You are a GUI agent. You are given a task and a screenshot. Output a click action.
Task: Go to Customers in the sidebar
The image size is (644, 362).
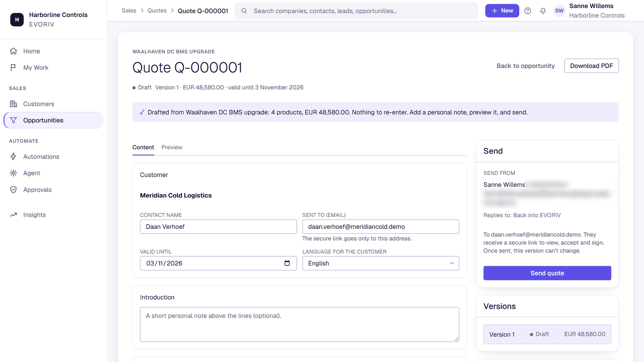[54, 104]
